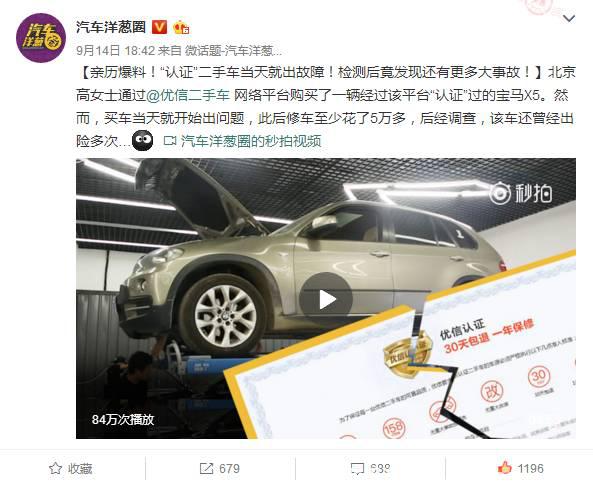The width and height of the screenshot is (593, 488).
Task: Click the black googly-eyed emoji icon
Action: (x=143, y=141)
